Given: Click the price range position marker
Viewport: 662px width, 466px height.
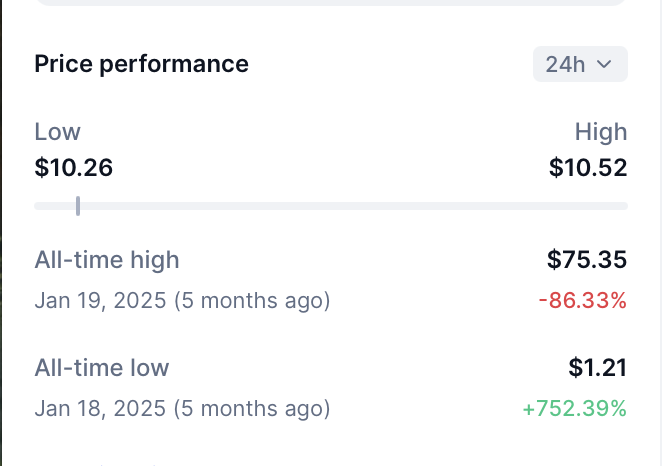Looking at the screenshot, I should pyautogui.click(x=78, y=206).
